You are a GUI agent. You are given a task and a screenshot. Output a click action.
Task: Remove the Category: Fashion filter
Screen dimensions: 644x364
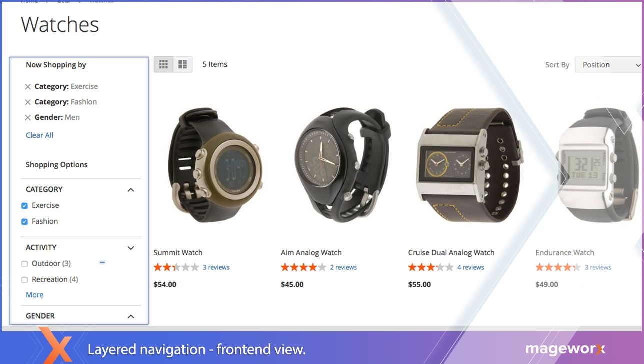(28, 102)
